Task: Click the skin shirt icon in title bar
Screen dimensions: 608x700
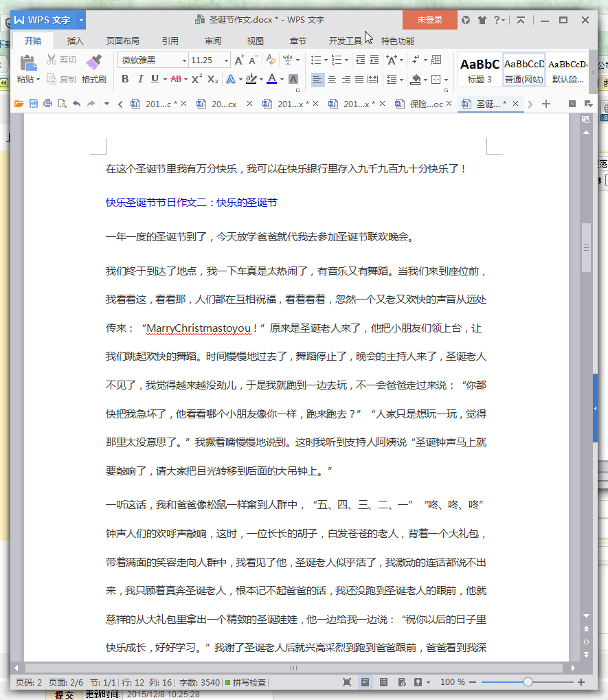Action: pyautogui.click(x=482, y=20)
